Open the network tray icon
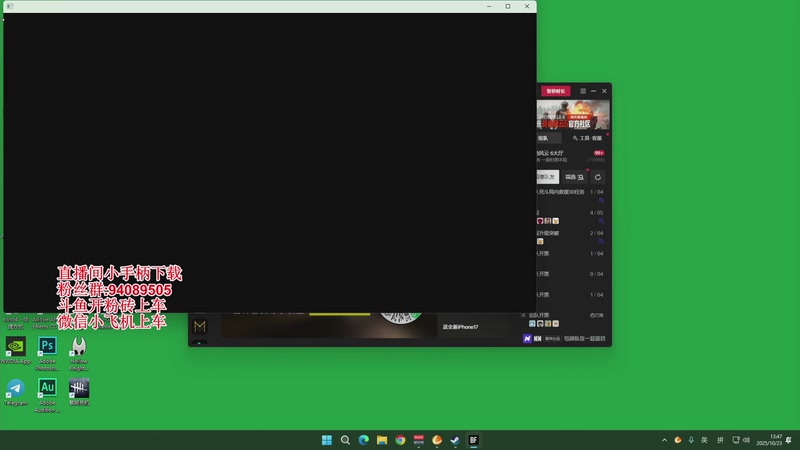 coord(736,440)
